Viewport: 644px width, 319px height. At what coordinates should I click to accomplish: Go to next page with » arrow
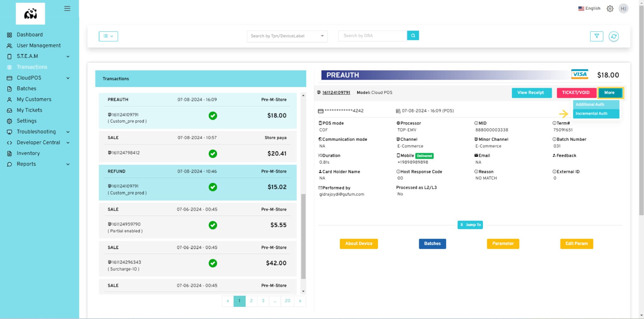[300, 301]
